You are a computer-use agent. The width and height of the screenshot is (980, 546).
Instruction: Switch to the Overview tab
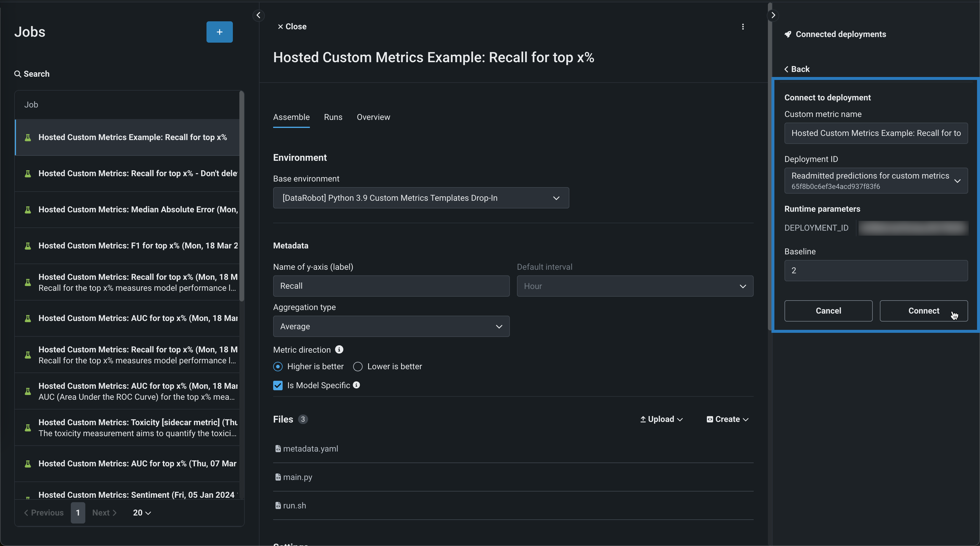tap(373, 117)
